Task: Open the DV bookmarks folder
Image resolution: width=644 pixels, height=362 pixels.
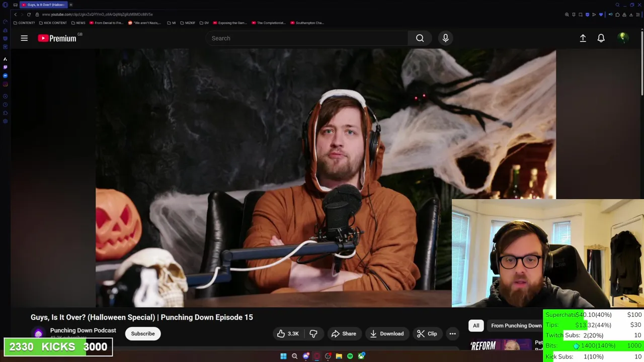Action: click(204, 23)
